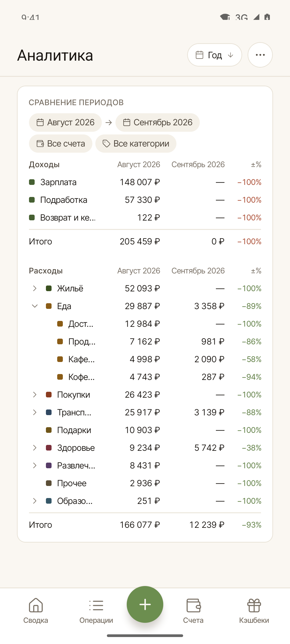This screenshot has width=290, height=644.
Task: Click the expenses total 166 077 ₽
Action: pyautogui.click(x=140, y=525)
